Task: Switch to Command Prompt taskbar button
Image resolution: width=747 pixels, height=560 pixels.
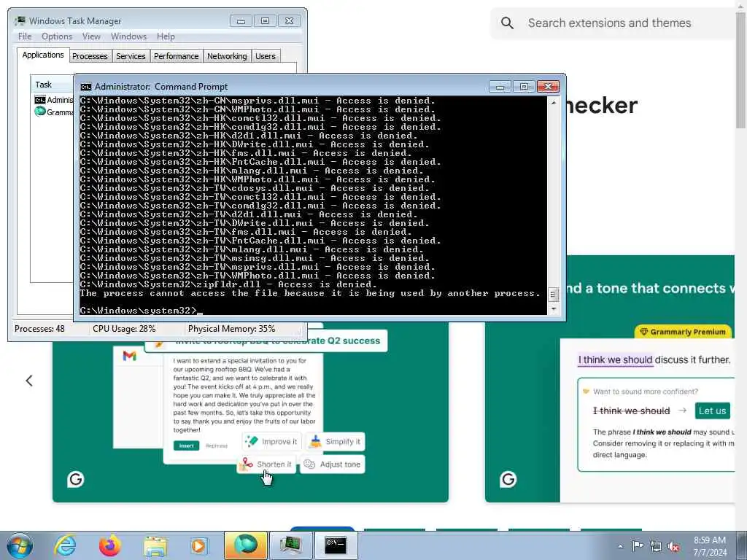Action: [336, 545]
